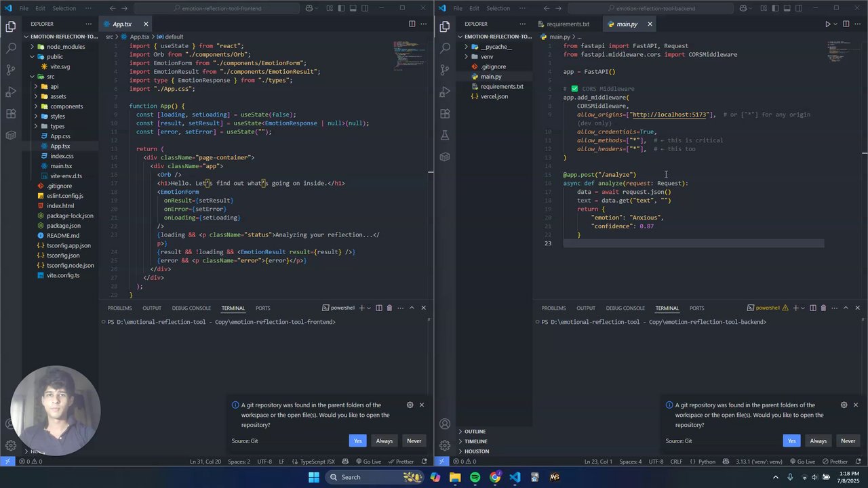Click Yes in frontend git repository prompt
Screen dimensions: 868x488
[x=357, y=441]
